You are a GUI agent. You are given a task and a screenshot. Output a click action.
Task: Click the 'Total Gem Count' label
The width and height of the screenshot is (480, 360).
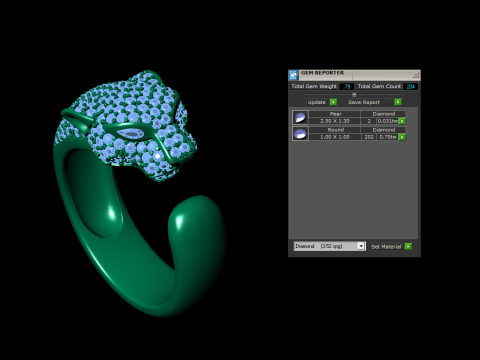[379, 86]
